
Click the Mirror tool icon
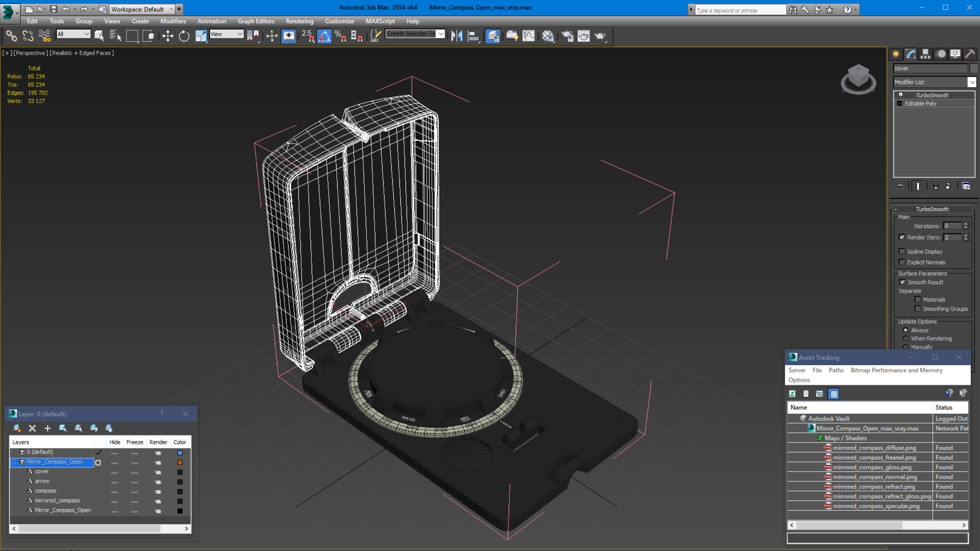click(457, 36)
